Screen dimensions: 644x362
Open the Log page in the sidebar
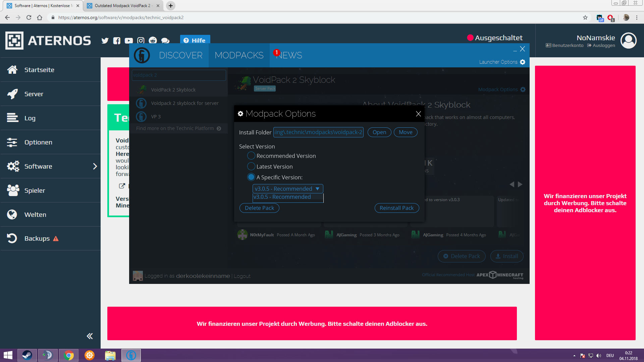pos(50,118)
